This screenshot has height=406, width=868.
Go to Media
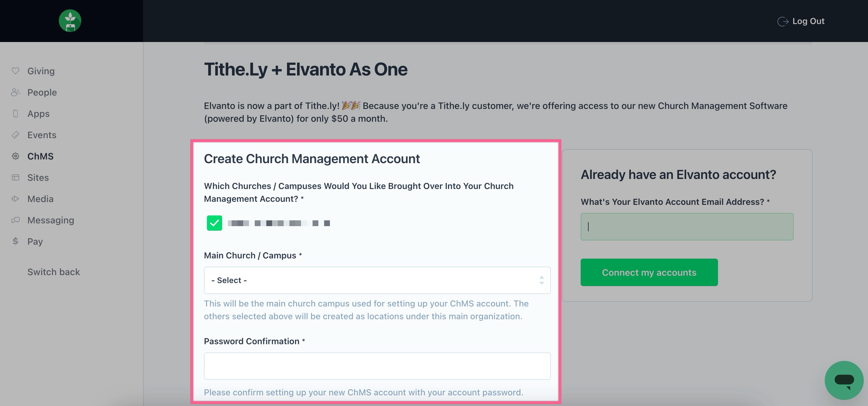(x=40, y=199)
